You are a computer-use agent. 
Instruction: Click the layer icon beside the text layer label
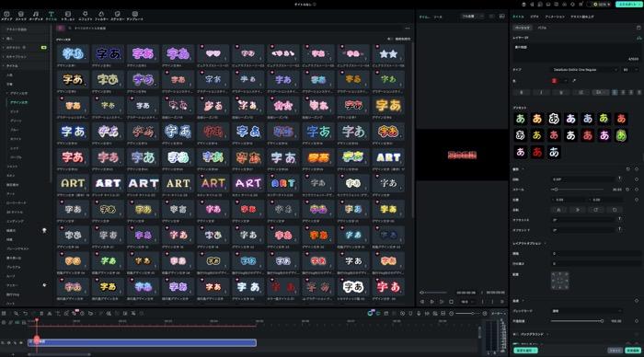(x=638, y=38)
